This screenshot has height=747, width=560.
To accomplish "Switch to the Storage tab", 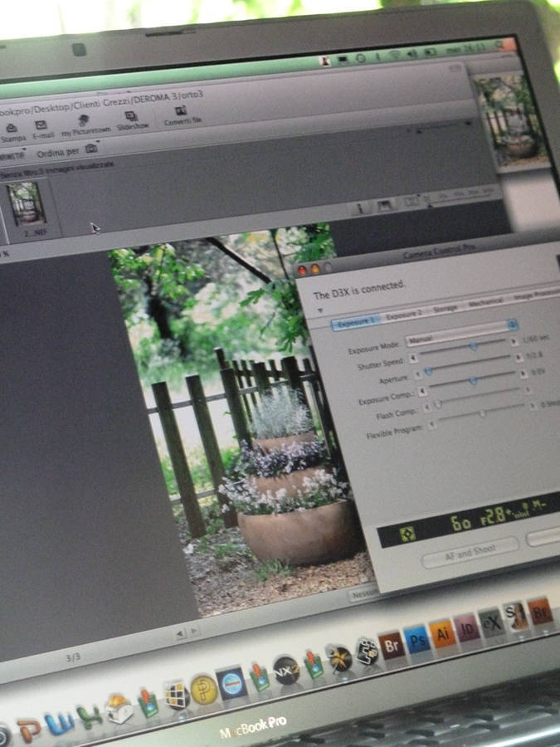I will (445, 308).
